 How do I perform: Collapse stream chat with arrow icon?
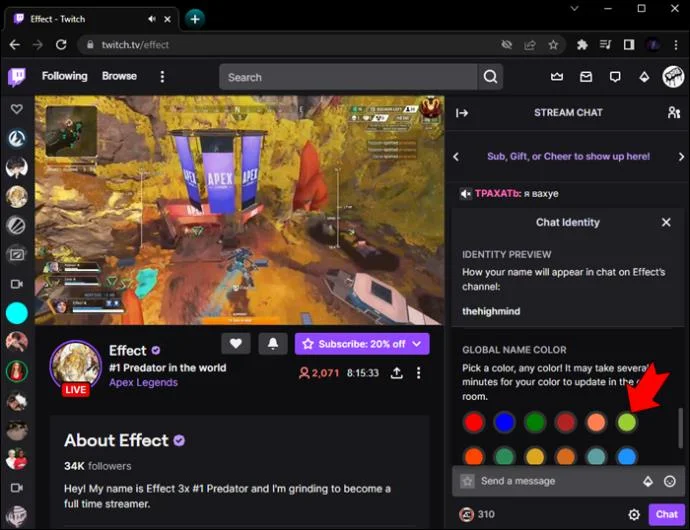pyautogui.click(x=462, y=113)
